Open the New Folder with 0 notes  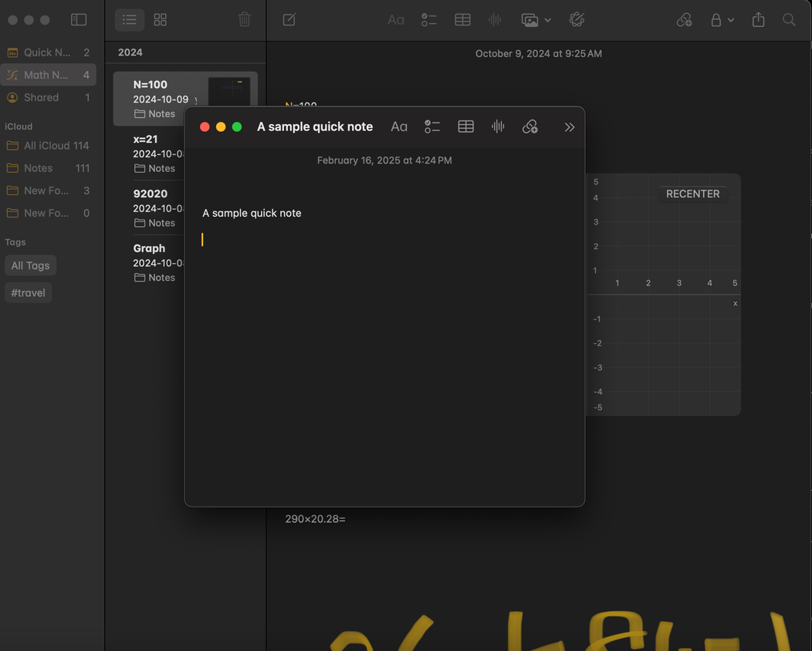pos(48,213)
